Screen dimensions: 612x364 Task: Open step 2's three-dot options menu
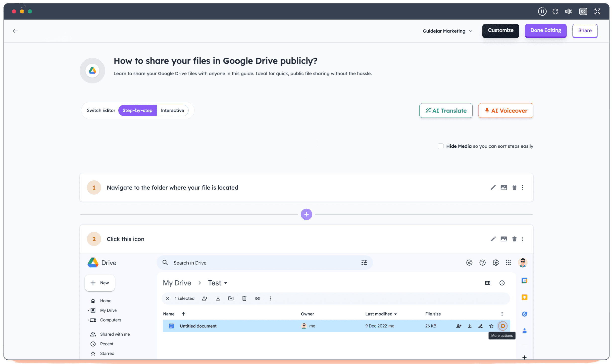tap(522, 239)
